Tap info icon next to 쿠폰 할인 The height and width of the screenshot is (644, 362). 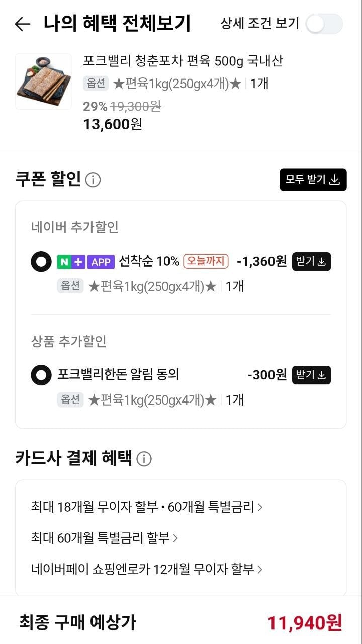click(x=93, y=180)
